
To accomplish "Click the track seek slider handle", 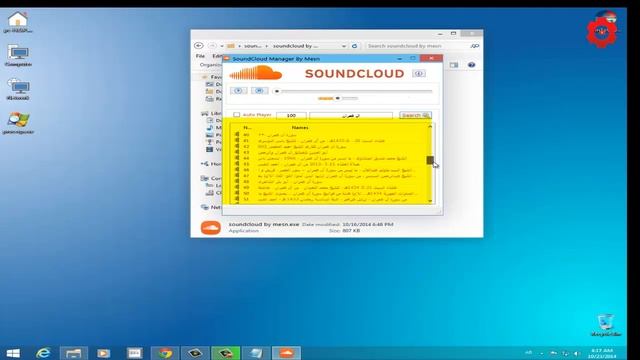I will (x=277, y=91).
